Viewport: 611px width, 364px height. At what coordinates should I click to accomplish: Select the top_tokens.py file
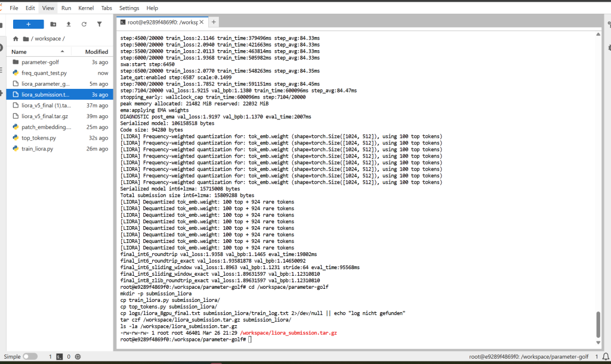(x=39, y=138)
